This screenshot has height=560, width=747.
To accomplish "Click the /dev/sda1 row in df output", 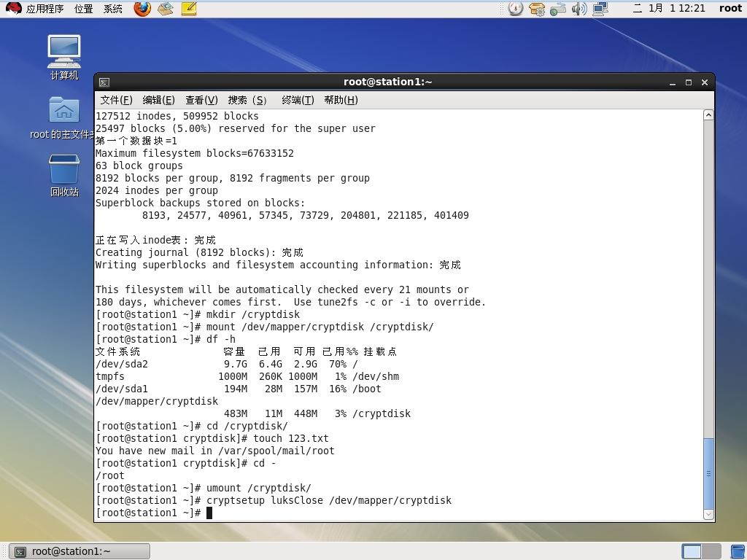I will (x=239, y=389).
